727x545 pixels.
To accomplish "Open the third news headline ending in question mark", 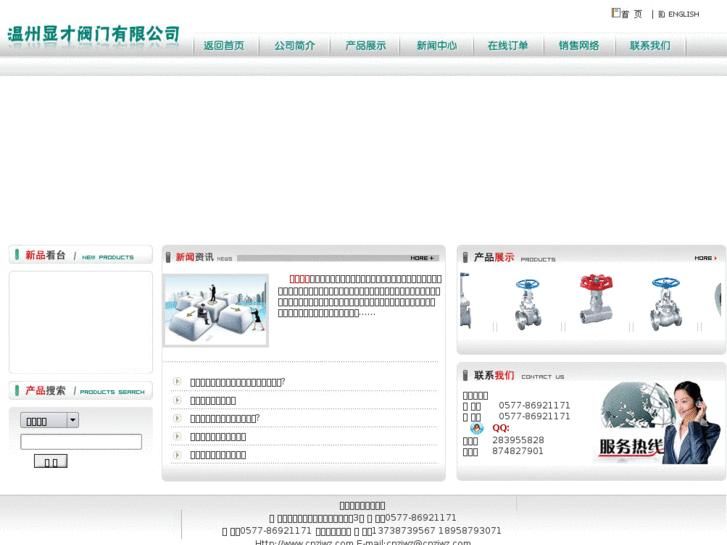I will [x=225, y=418].
